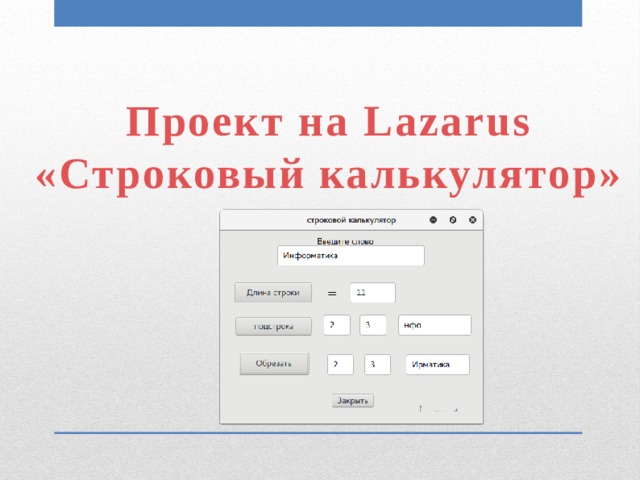Image resolution: width=640 pixels, height=480 pixels.
Task: Click the 'строковой калькулятор' window title text
Action: coord(351,220)
